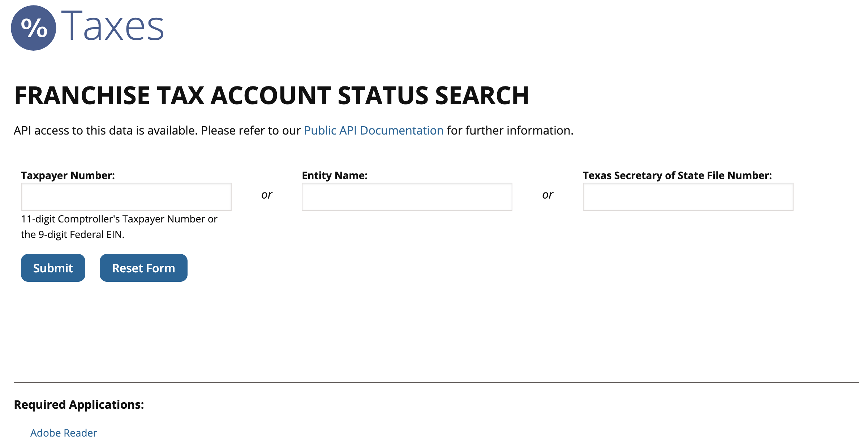Click into the Entity Name text box

pyautogui.click(x=407, y=197)
